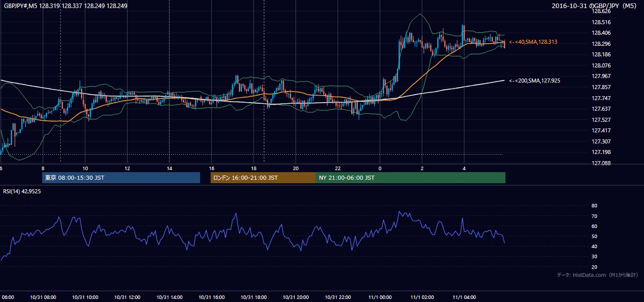Click price axis value 128.626

(602, 11)
